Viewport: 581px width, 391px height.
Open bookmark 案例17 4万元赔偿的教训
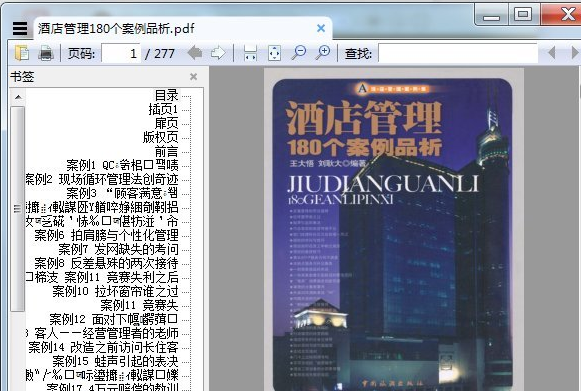point(112,387)
